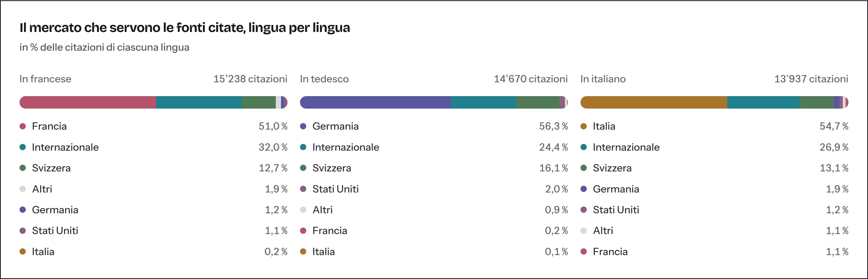
Task: Click the red Francia segment of French bar
Action: click(x=88, y=102)
